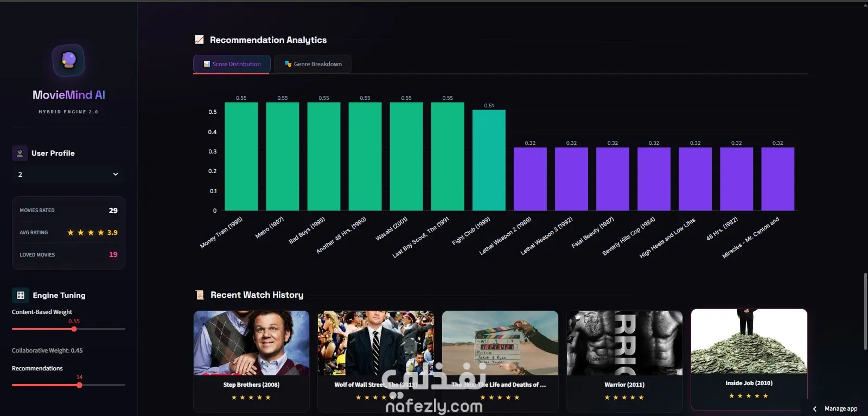Click the masks icon in Genre Breakdown tab
The image size is (868, 416).
[x=288, y=64]
